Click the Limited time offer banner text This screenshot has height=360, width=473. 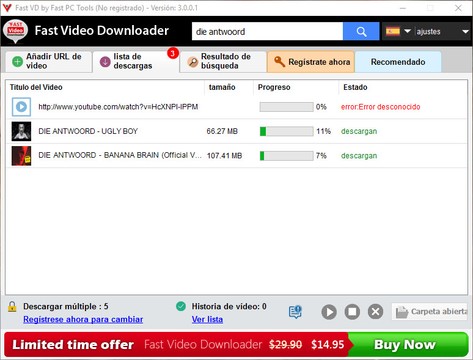(73, 344)
